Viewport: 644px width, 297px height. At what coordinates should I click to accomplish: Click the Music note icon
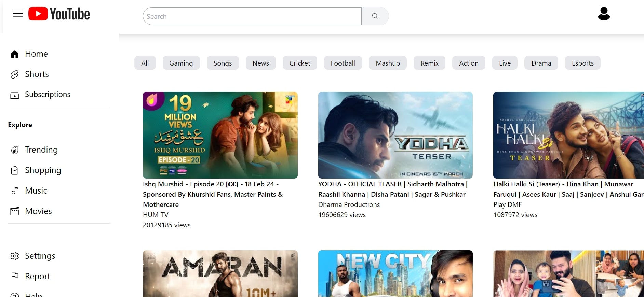coord(15,191)
